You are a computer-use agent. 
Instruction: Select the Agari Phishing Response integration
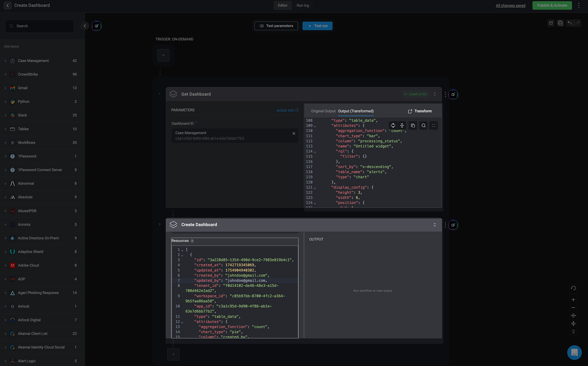(42, 293)
